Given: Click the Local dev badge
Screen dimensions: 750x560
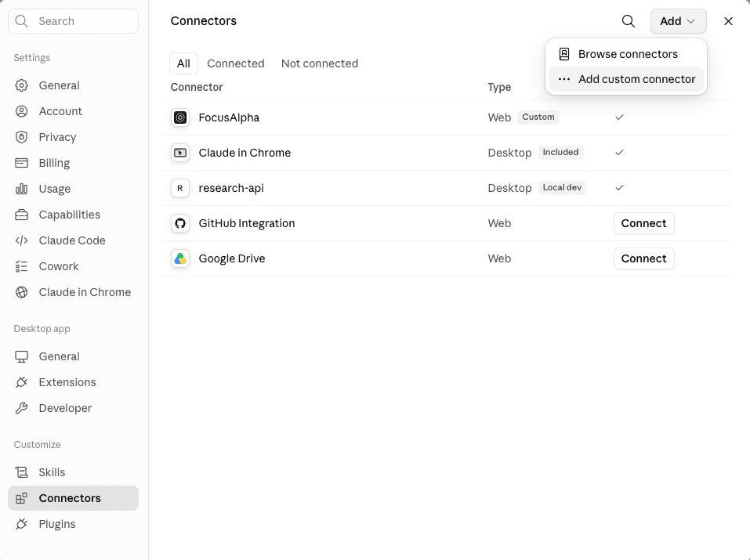Looking at the screenshot, I should (562, 187).
